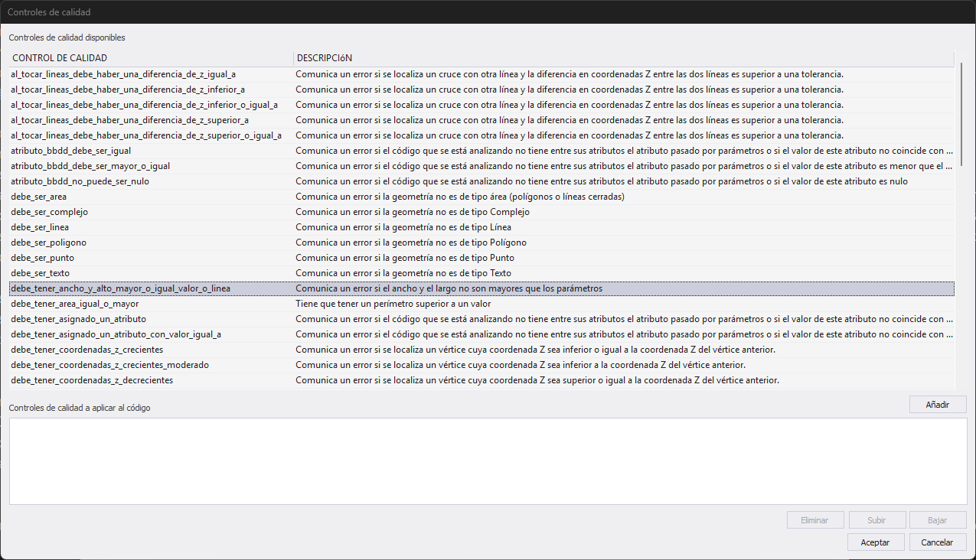The image size is (976, 560).
Task: Select the debe_ser_poligono quality control
Action: pyautogui.click(x=481, y=243)
